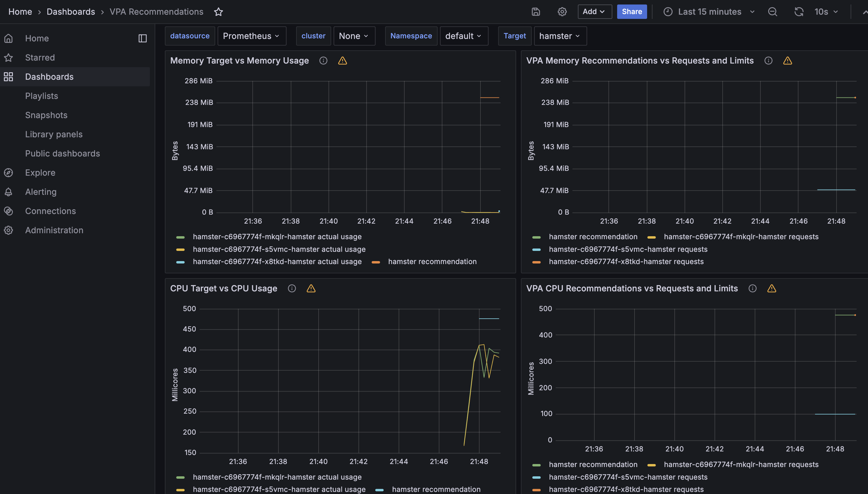Toggle hamster recommendation series in Memory Target legend
This screenshot has width=868, height=494.
432,262
